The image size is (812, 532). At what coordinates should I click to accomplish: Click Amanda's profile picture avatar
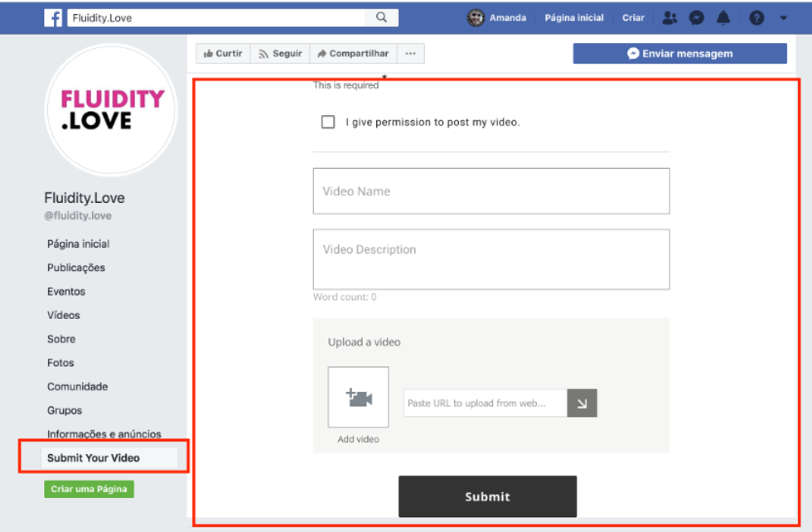click(x=476, y=17)
